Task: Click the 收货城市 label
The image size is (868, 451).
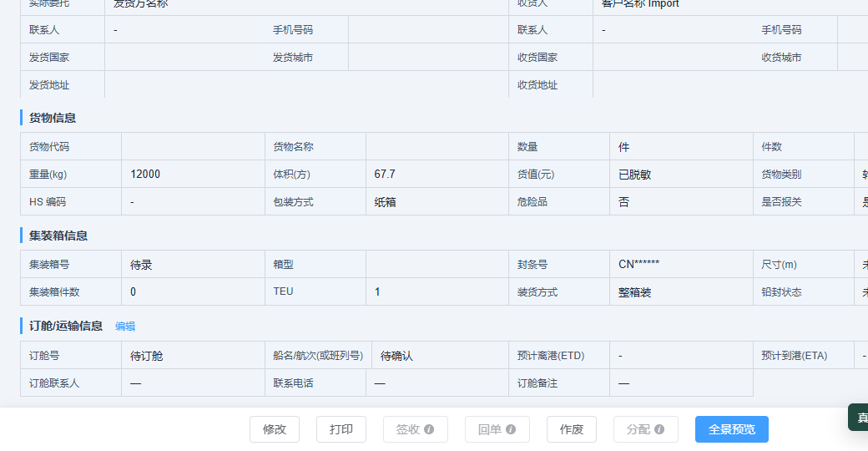Action: [782, 58]
